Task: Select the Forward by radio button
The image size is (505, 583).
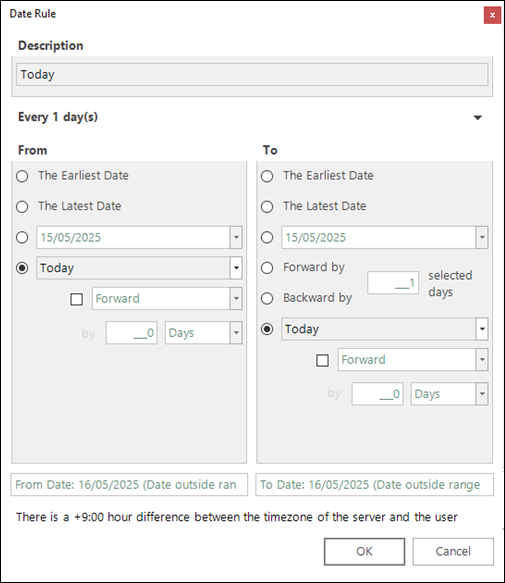Action: point(267,268)
